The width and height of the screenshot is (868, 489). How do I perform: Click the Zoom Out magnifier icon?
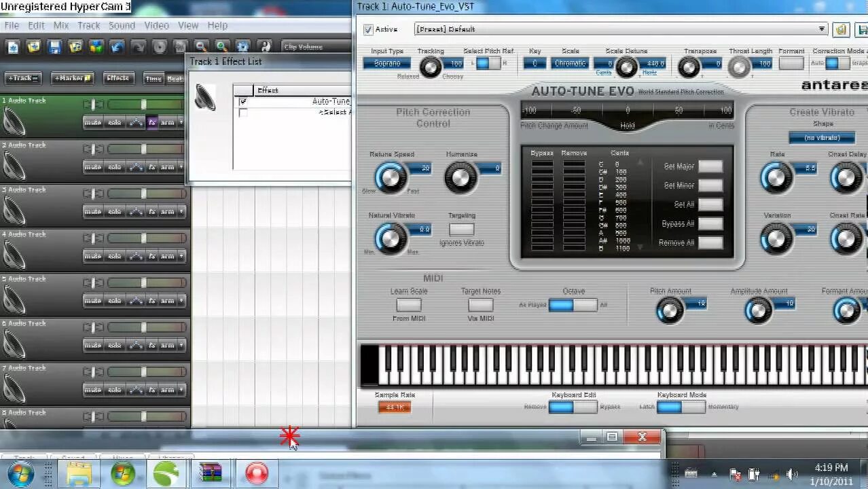pos(201,47)
